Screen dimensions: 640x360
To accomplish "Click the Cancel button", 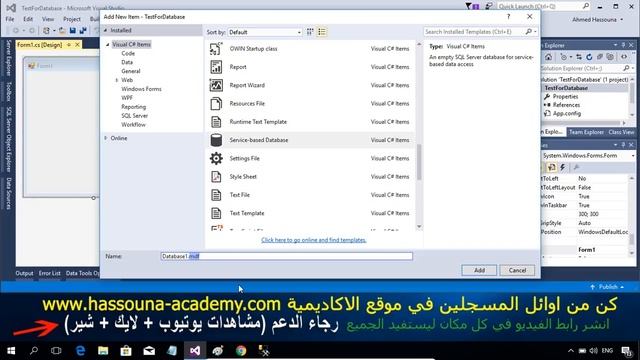I will point(517,270).
